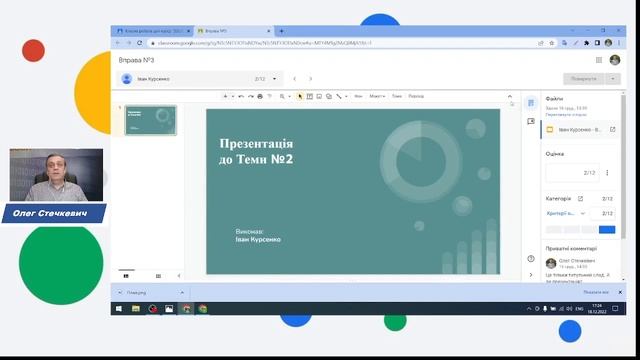
Task: Reload the page in browser
Action: 140,43
